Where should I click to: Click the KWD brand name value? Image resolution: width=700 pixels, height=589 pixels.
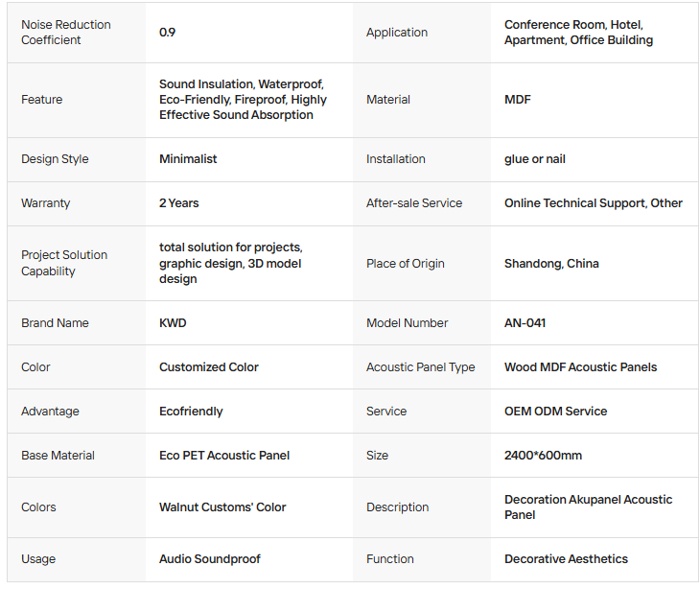[173, 323]
